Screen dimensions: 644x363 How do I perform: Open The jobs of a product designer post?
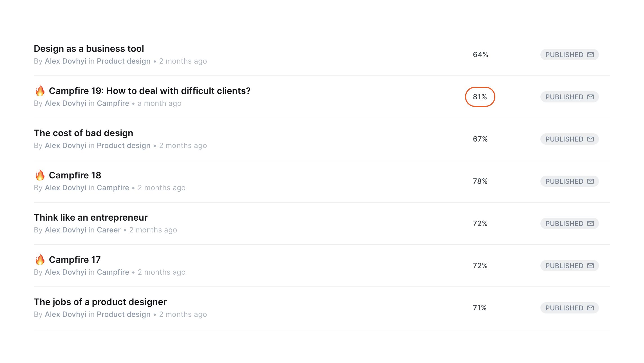[x=100, y=302]
